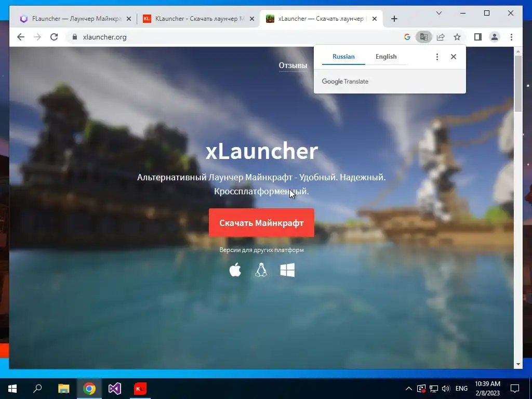Expand the tab search chevron

(x=438, y=13)
